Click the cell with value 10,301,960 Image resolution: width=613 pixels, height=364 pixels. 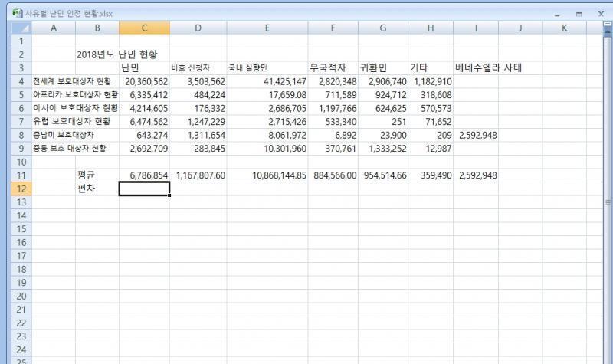(267, 148)
